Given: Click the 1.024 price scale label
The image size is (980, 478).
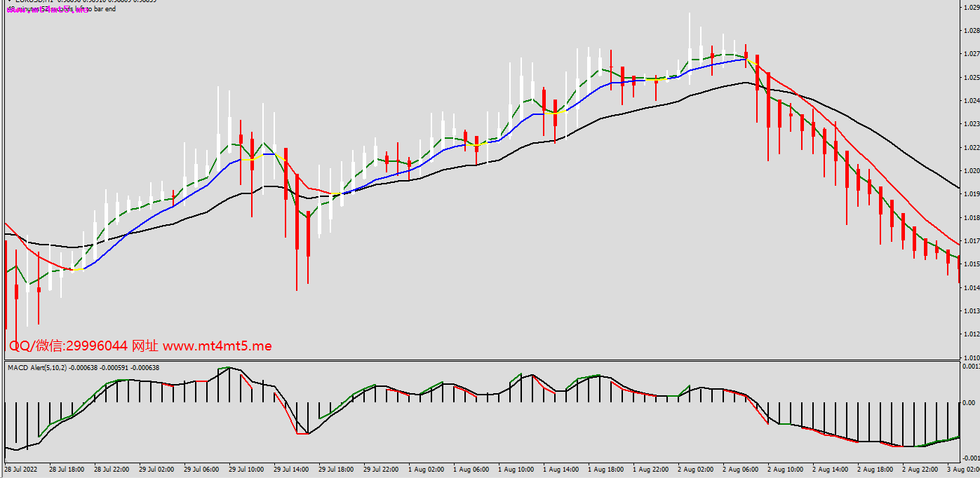Looking at the screenshot, I should pos(971,101).
